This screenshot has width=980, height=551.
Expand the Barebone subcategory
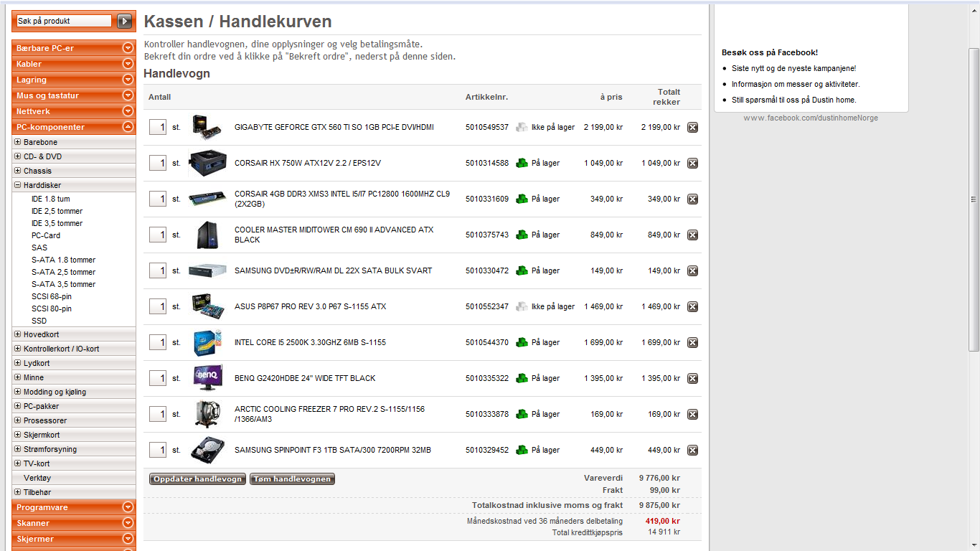click(x=18, y=142)
